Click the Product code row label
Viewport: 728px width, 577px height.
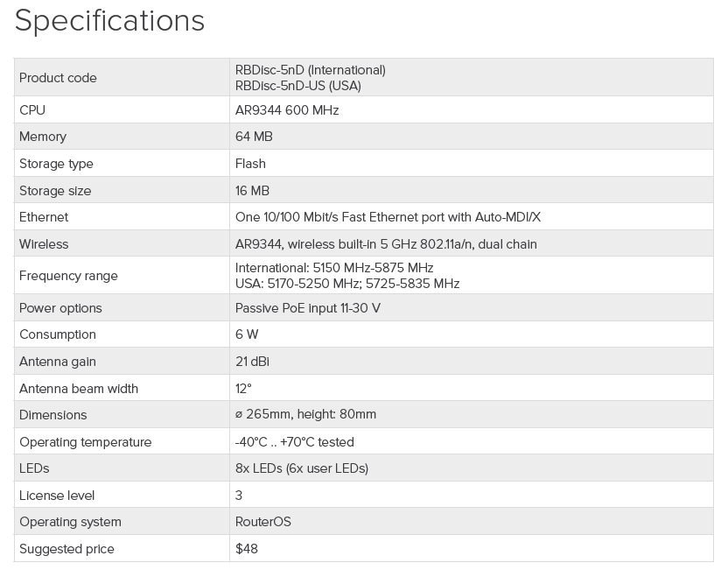pyautogui.click(x=58, y=78)
